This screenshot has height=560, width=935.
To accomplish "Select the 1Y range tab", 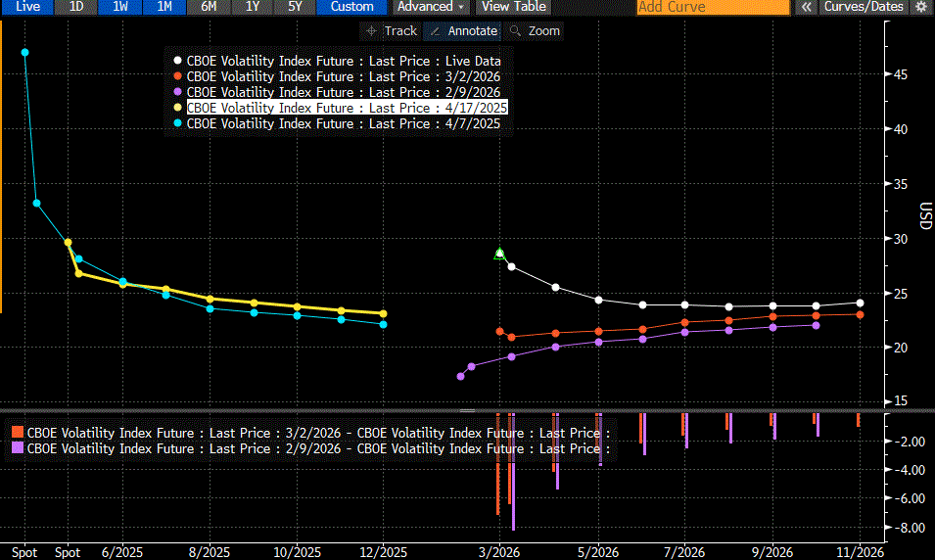I will pos(253,7).
